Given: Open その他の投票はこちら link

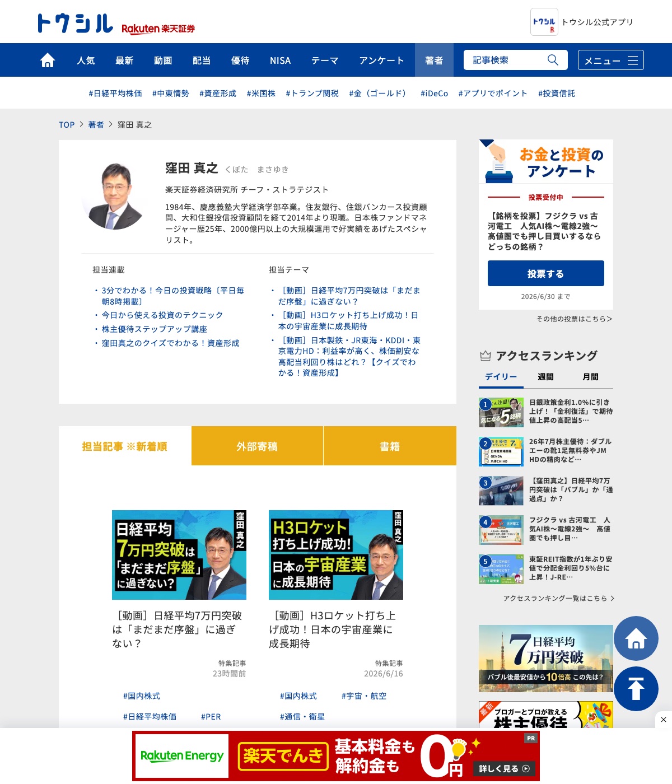Looking at the screenshot, I should coord(574,319).
